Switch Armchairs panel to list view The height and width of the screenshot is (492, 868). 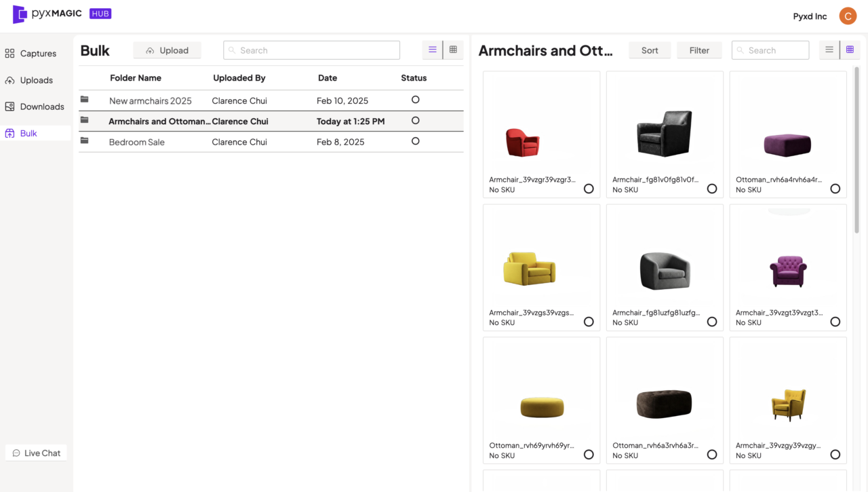point(829,50)
